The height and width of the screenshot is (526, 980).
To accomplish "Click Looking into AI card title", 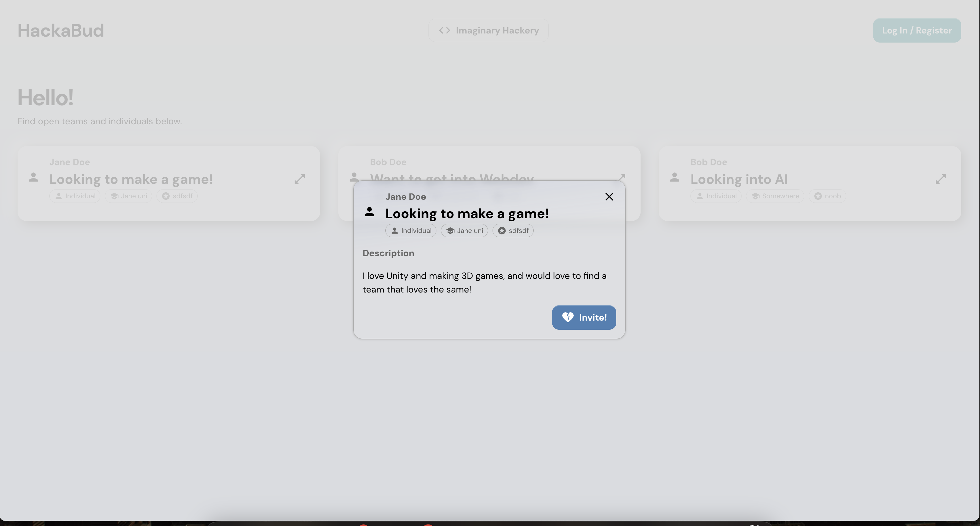I will (739, 179).
